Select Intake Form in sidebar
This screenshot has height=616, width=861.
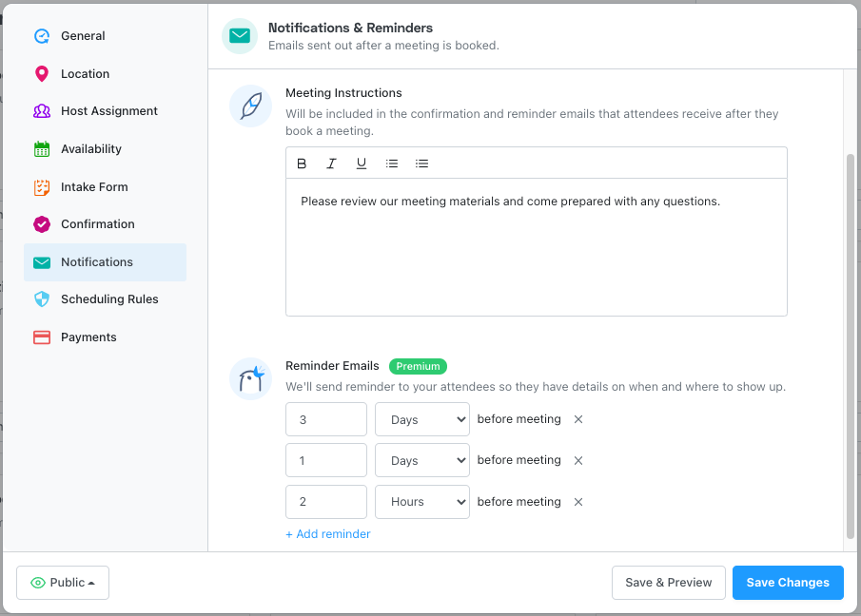pyautogui.click(x=105, y=187)
